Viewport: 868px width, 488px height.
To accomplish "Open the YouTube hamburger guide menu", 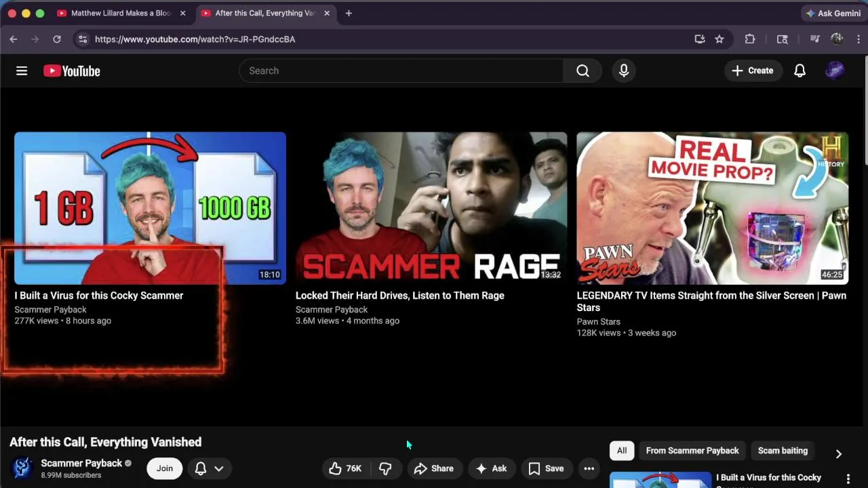I will pos(22,70).
